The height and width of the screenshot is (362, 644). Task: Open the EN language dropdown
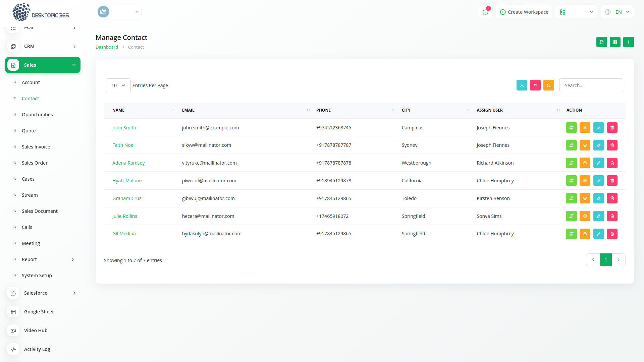coord(617,12)
